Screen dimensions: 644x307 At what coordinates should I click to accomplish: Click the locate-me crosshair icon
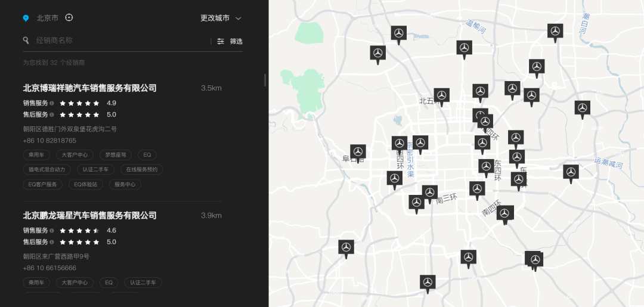coord(69,18)
